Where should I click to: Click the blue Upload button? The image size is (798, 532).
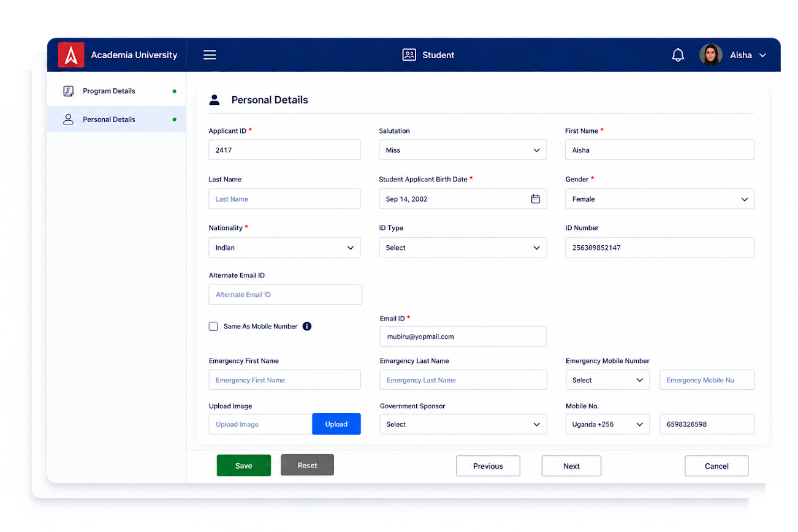(x=336, y=424)
